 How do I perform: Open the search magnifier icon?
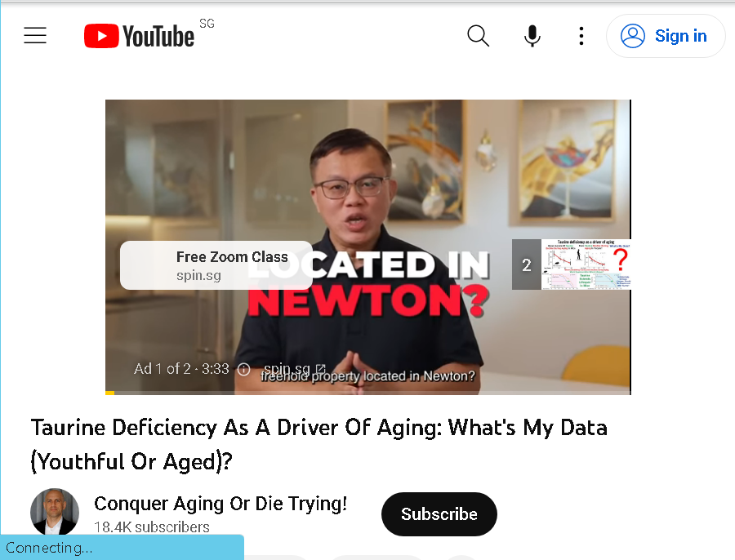[x=478, y=36]
